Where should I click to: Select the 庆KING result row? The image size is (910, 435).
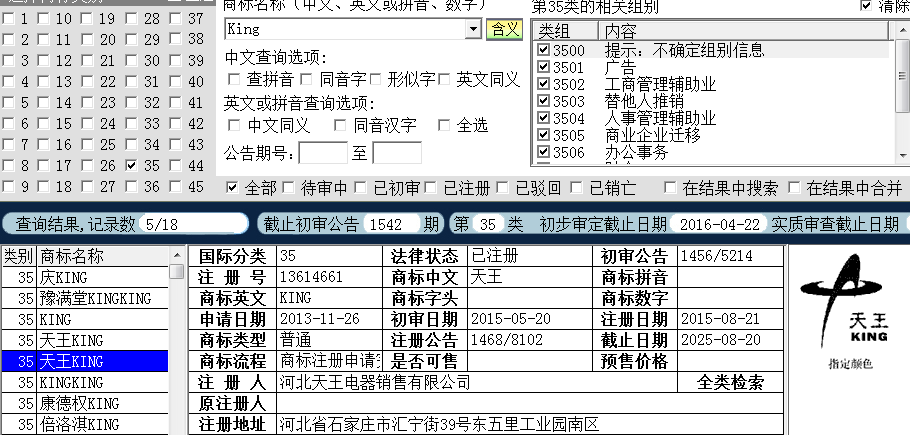85,277
